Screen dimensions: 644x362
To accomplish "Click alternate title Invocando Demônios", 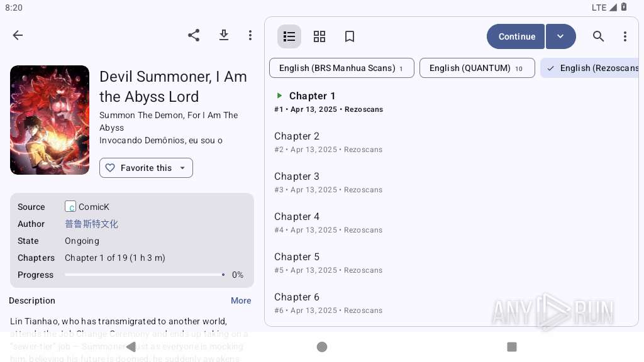I will point(161,140).
